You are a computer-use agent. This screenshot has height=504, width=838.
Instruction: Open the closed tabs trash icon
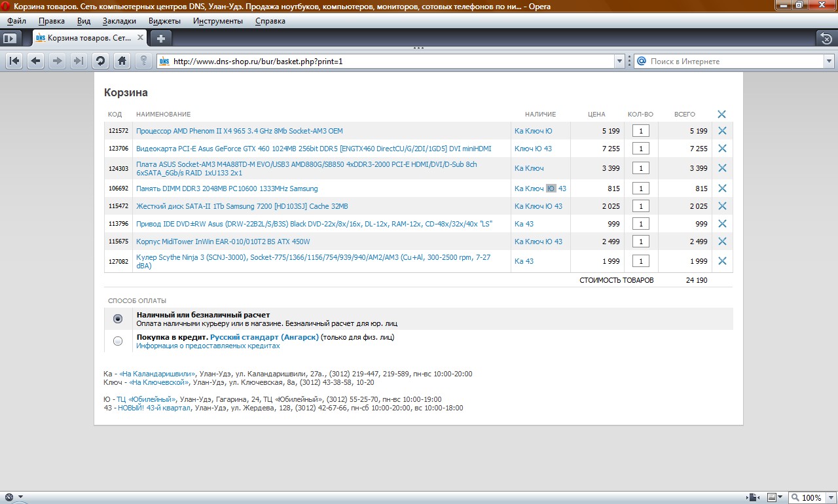tap(827, 38)
